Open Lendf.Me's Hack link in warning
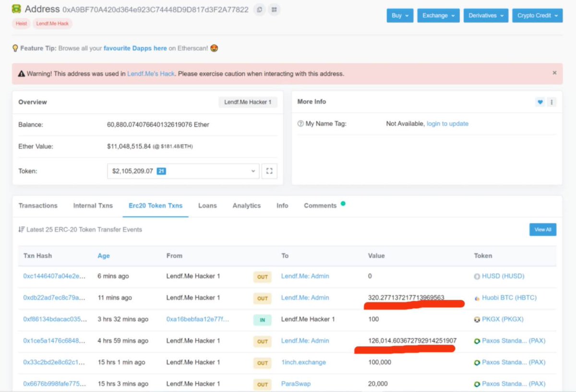The width and height of the screenshot is (576, 392). (151, 74)
